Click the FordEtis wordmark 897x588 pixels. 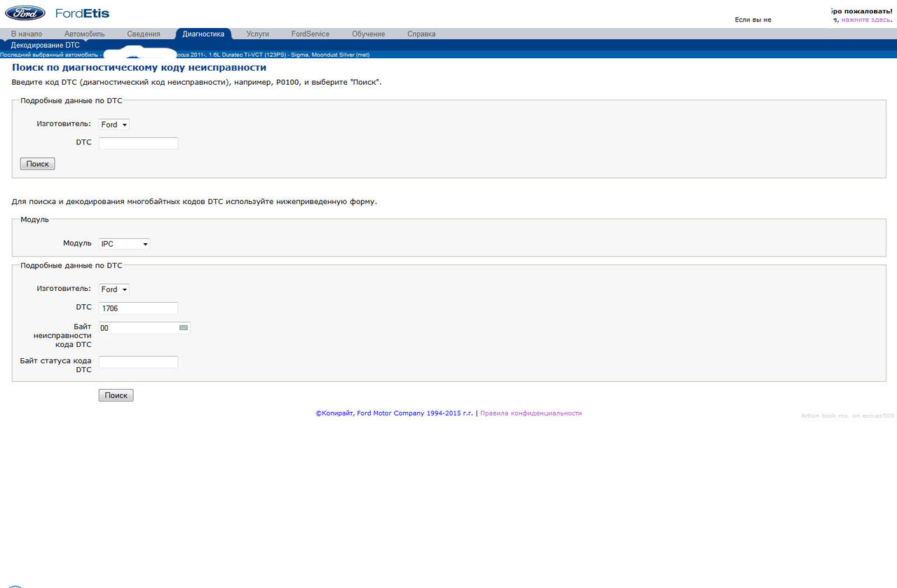pos(83,13)
